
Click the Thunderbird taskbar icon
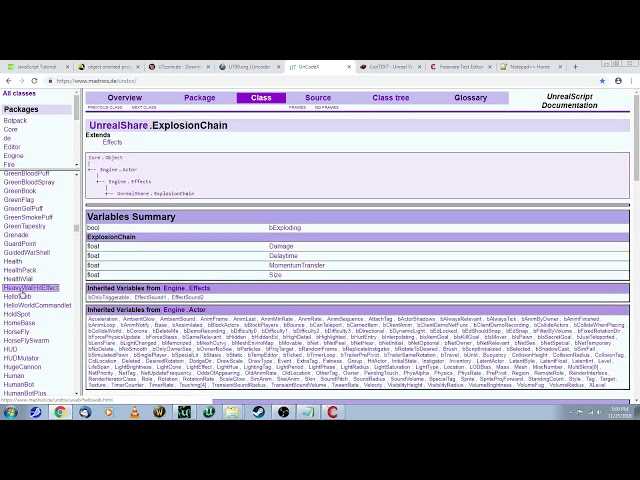tap(85, 412)
